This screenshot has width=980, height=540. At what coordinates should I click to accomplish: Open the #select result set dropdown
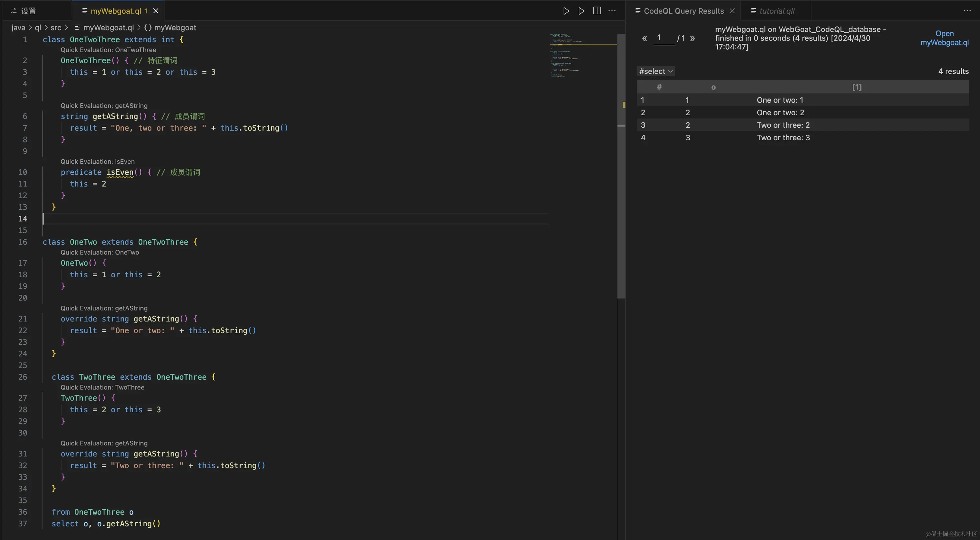[656, 71]
